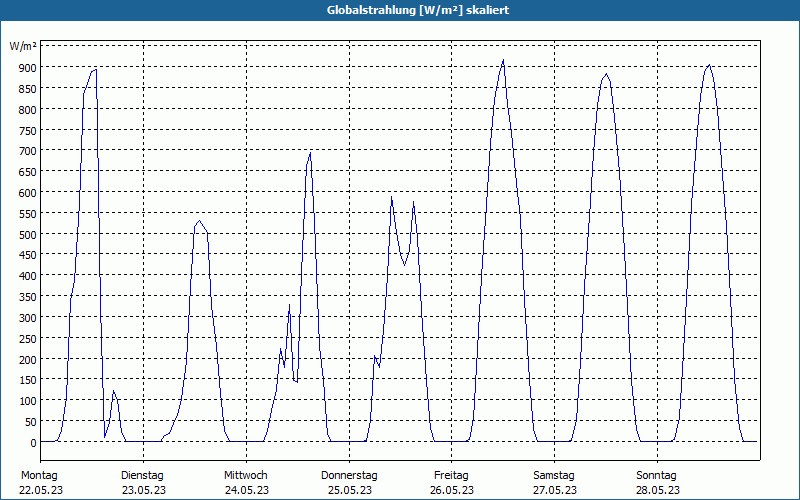Click the Dienstag day label
The height and width of the screenshot is (500, 800).
[x=142, y=476]
